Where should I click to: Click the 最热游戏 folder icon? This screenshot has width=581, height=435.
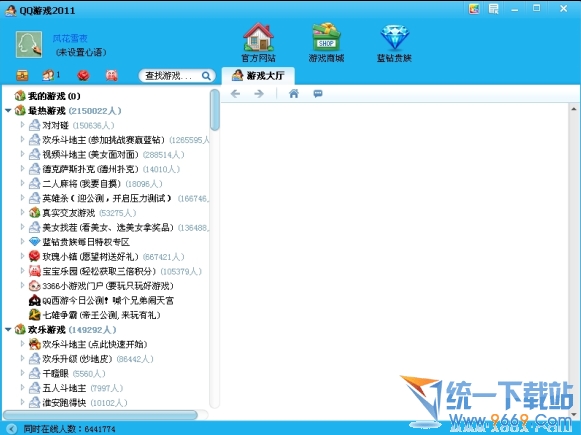coord(20,110)
